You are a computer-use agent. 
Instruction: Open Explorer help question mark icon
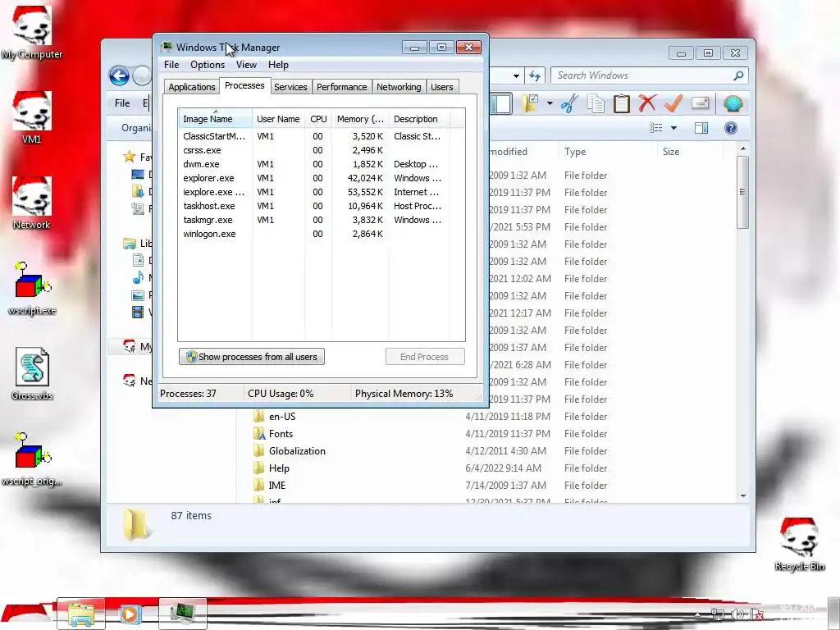point(731,128)
